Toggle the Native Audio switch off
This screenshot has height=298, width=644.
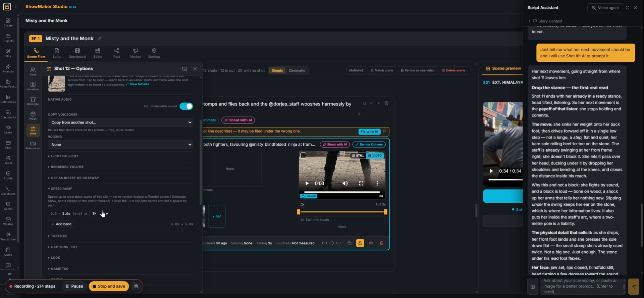pos(186,106)
